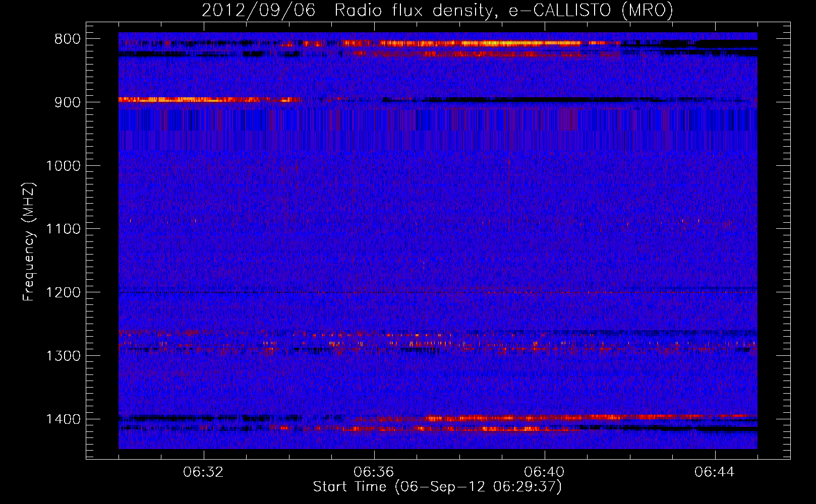Click the 06:44 time tick label
The image size is (816, 504).
pos(715,472)
